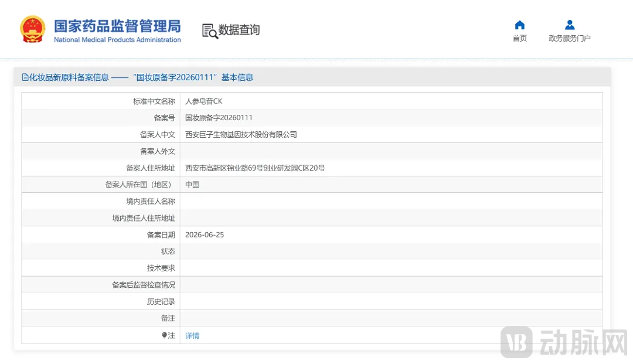Click the 数据查询 heading

click(239, 30)
